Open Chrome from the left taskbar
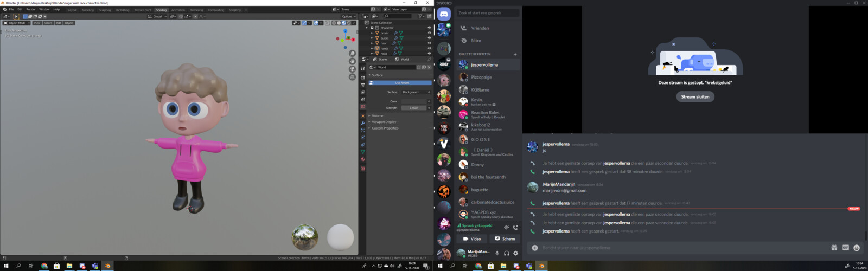The height and width of the screenshot is (271, 868). click(44, 266)
